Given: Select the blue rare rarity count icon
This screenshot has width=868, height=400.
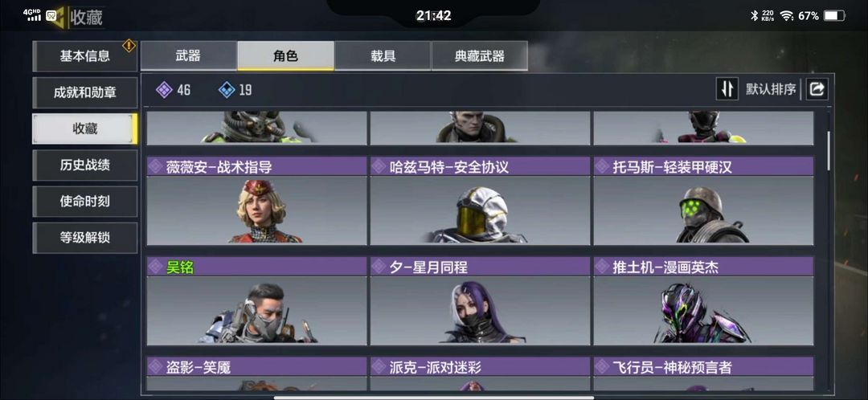Looking at the screenshot, I should pos(227,90).
